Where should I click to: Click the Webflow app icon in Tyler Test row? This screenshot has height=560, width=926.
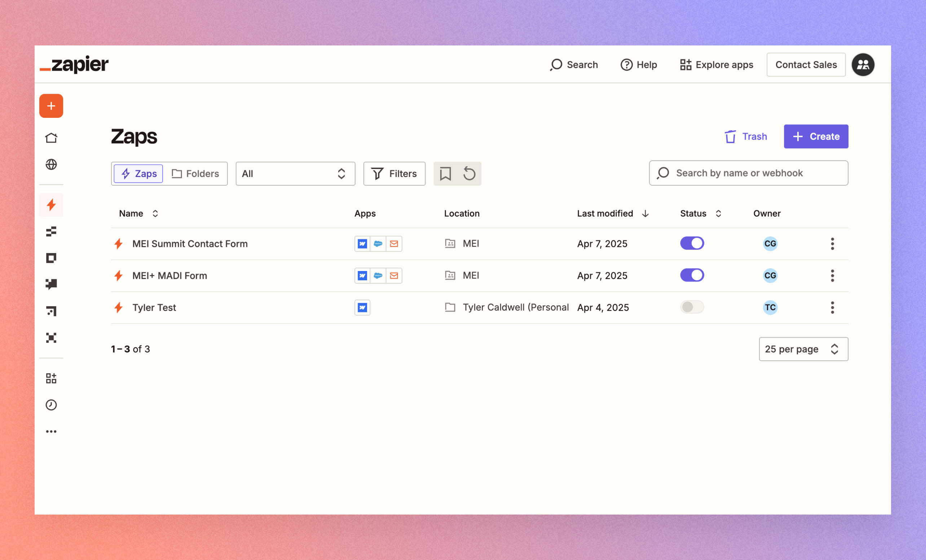pos(362,308)
